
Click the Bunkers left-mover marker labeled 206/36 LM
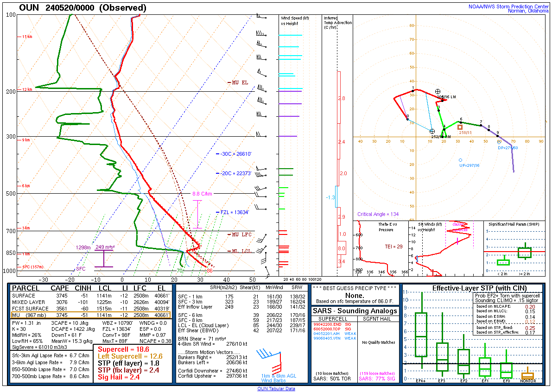(x=438, y=92)
